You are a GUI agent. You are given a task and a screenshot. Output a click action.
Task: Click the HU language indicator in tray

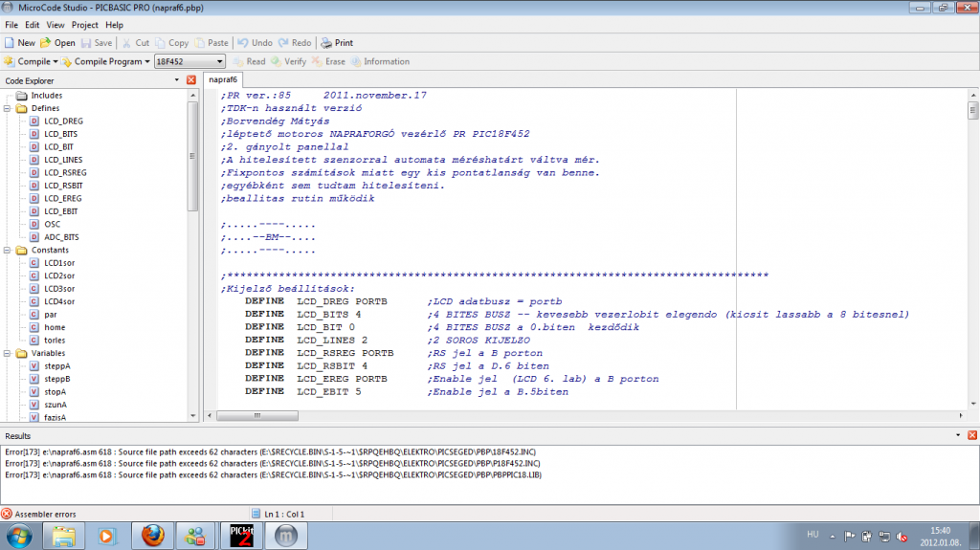pyautogui.click(x=813, y=535)
